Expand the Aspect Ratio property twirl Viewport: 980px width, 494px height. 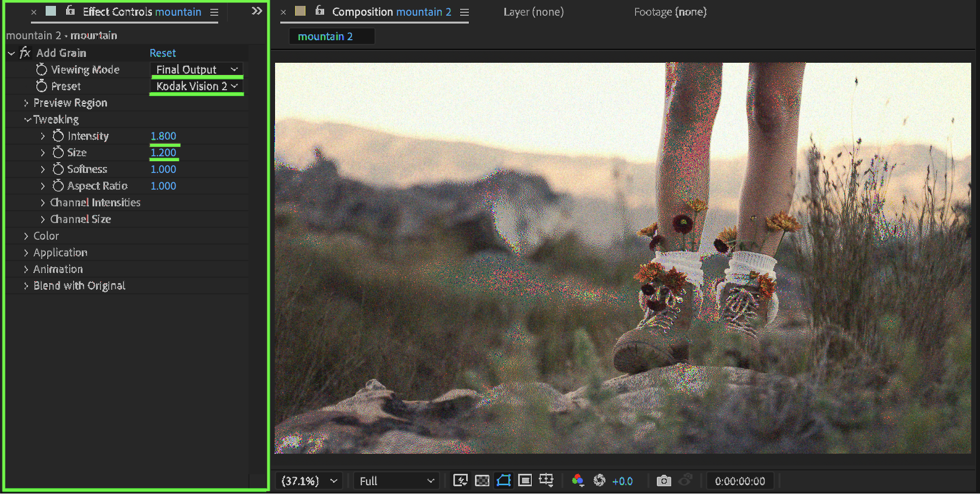[x=43, y=186]
